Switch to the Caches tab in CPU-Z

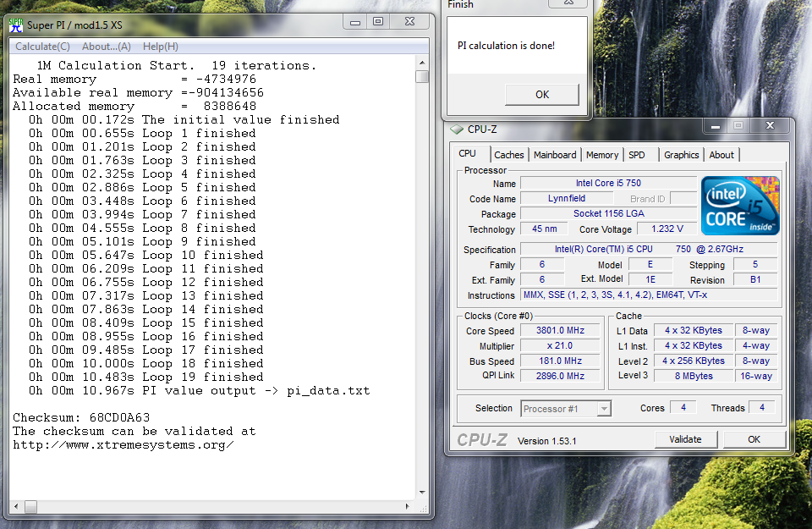tap(509, 155)
